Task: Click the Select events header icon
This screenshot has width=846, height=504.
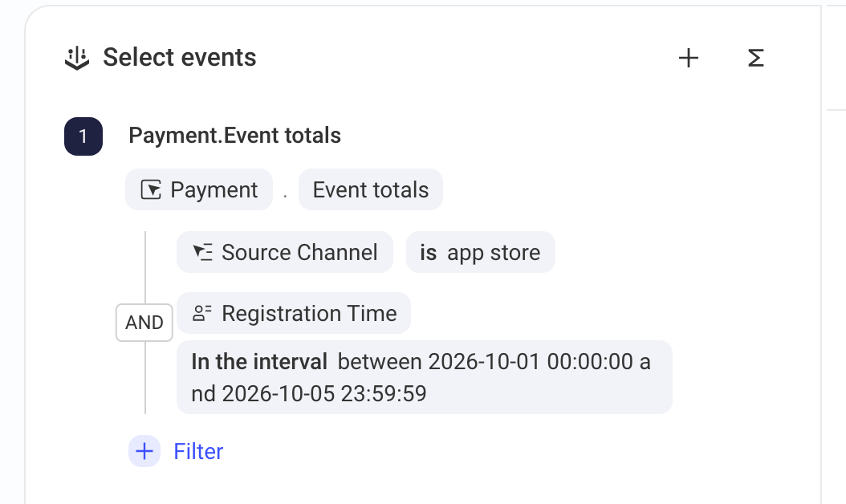Action: tap(76, 58)
